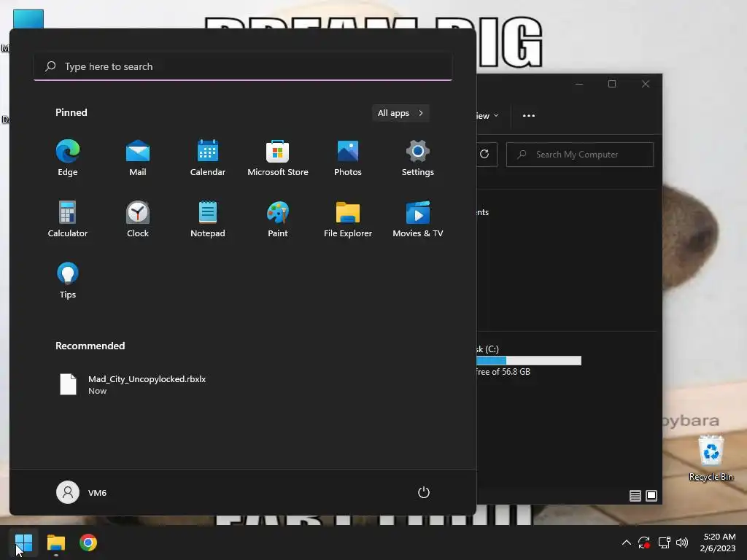Open the VM6 user account menu
Screen dimensions: 747x560
(x=82, y=492)
